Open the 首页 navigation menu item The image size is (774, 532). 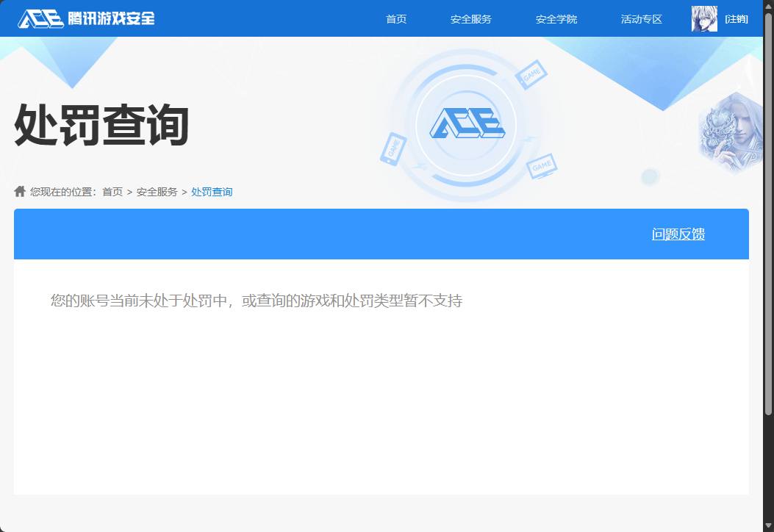coord(396,18)
